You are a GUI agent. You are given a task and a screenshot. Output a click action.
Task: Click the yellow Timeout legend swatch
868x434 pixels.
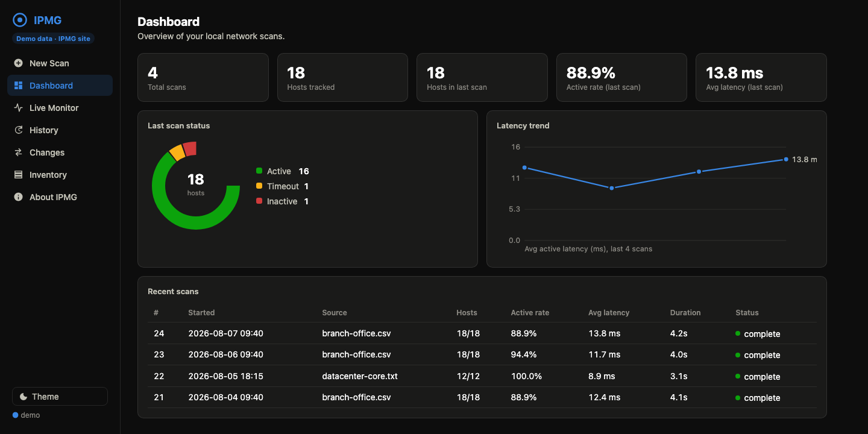coord(259,186)
